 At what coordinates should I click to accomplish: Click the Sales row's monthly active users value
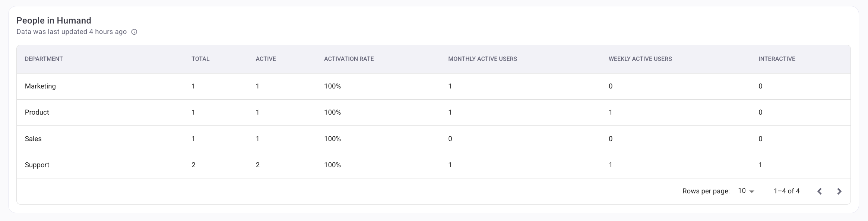450,139
